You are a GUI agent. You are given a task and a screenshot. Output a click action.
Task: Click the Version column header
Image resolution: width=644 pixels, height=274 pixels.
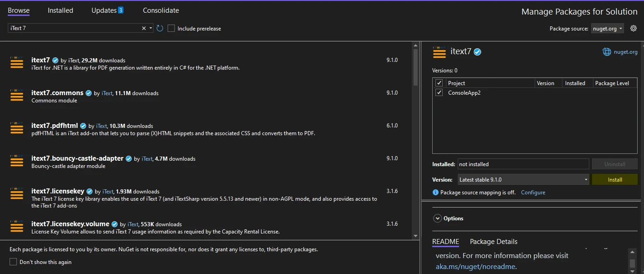pos(548,83)
